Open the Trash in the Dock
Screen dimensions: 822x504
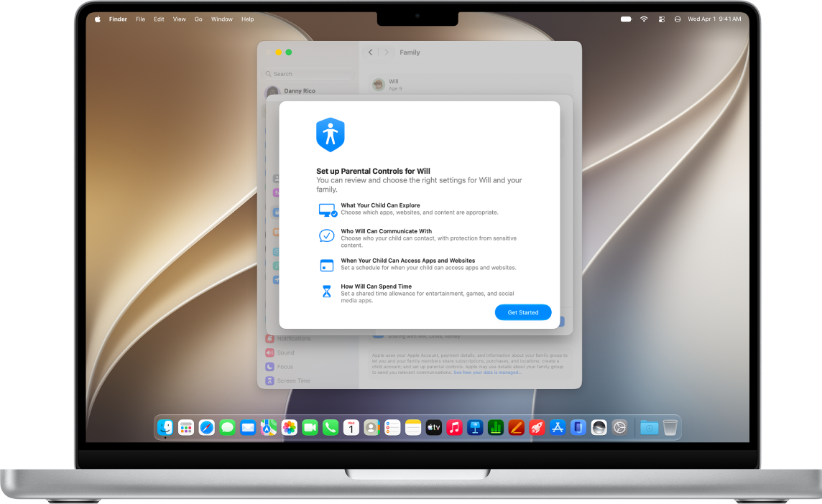670,427
